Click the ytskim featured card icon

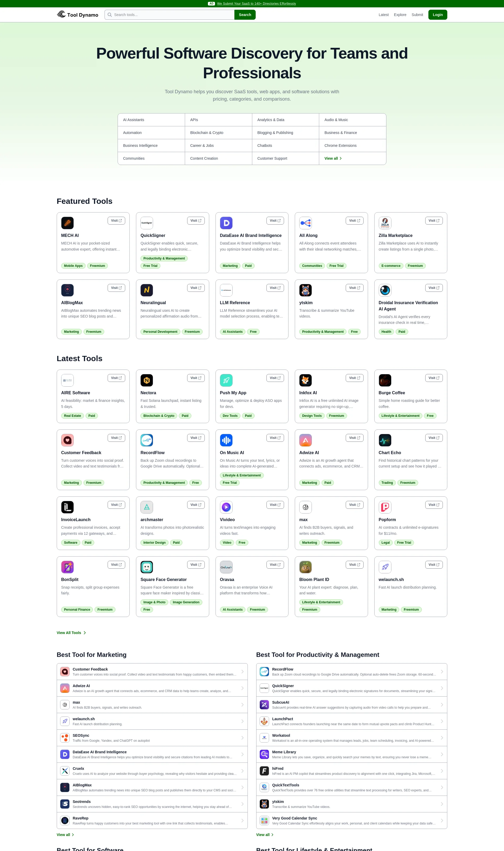[305, 290]
